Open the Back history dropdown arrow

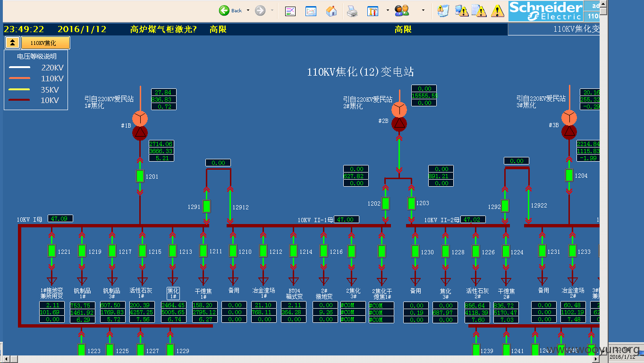click(248, 10)
